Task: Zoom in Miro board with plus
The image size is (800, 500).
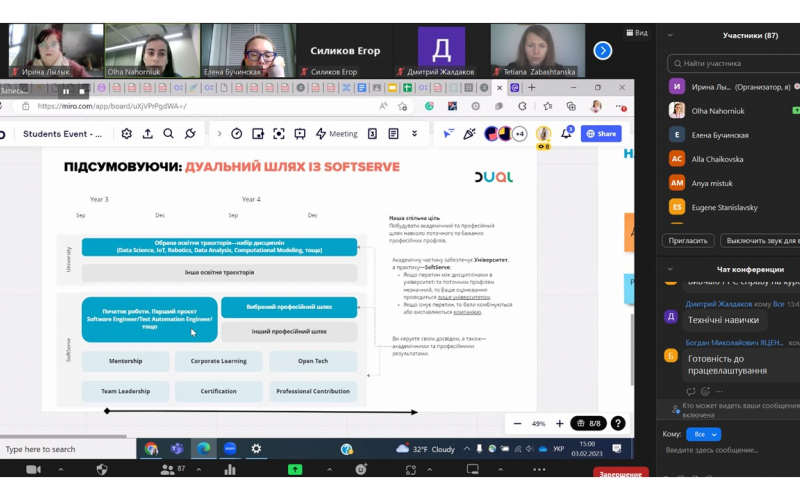Action: 559,423
